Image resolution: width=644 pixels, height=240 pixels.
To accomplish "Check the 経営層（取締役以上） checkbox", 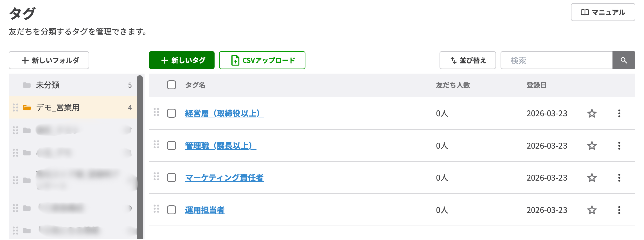I will tap(171, 113).
